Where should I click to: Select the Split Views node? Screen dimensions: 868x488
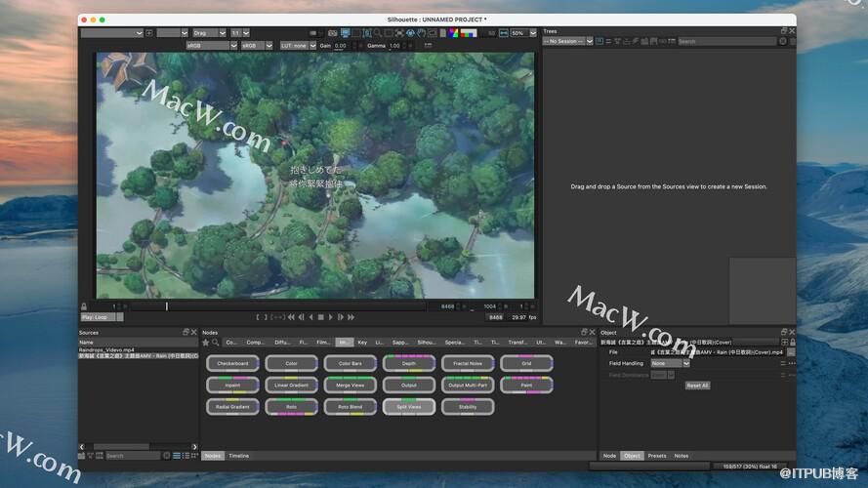[x=408, y=407]
